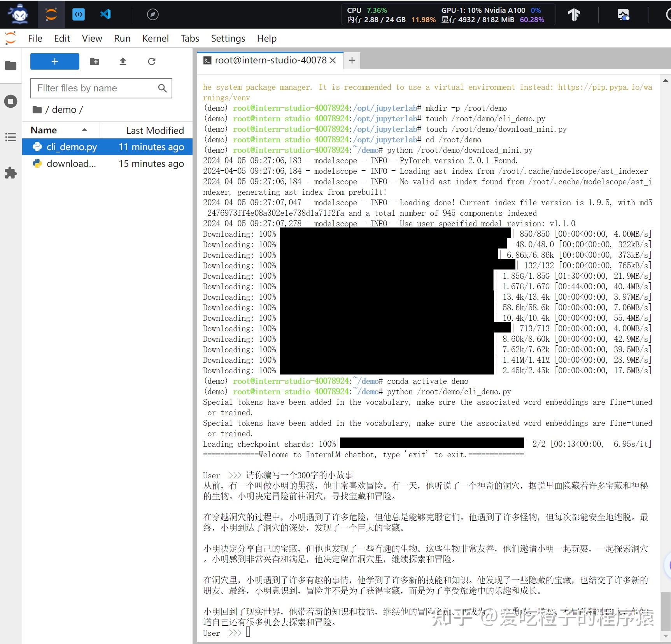Click "touch /root/demo/cli_demo.py" command text

point(485,119)
